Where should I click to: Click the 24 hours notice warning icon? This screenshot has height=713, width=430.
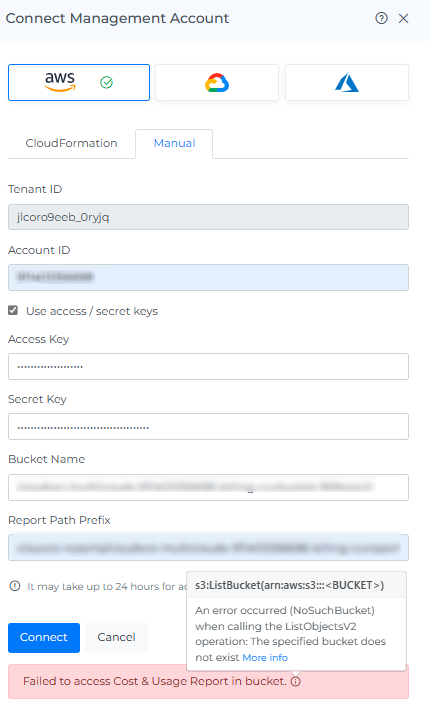pyautogui.click(x=15, y=586)
